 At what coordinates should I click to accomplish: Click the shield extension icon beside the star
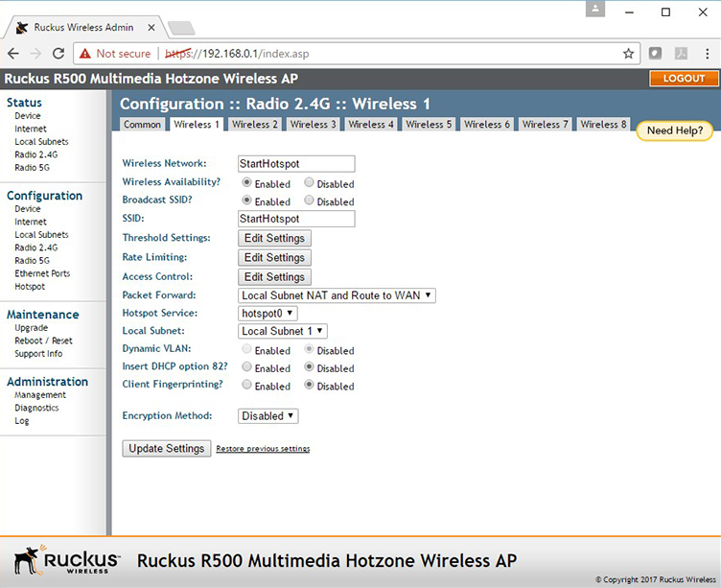click(656, 54)
